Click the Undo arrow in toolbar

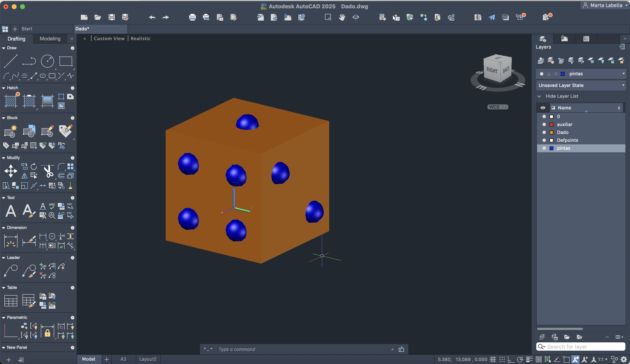click(152, 17)
